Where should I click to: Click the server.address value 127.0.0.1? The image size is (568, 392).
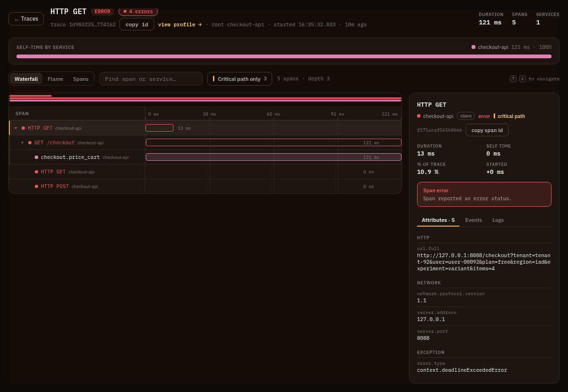[431, 319]
